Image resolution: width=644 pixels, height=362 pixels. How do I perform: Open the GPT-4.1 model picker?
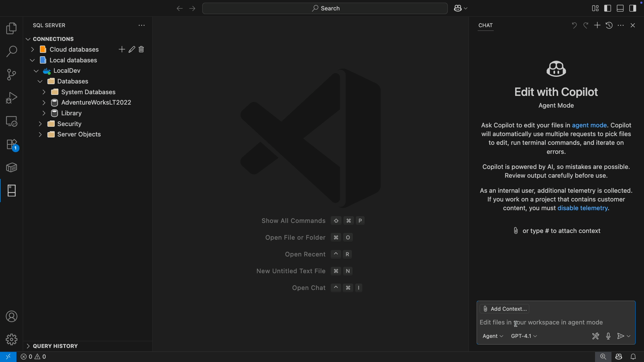point(524,336)
